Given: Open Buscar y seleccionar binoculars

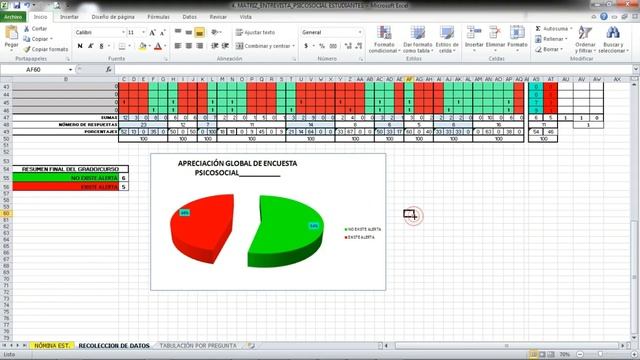Looking at the screenshot, I should pos(613,33).
